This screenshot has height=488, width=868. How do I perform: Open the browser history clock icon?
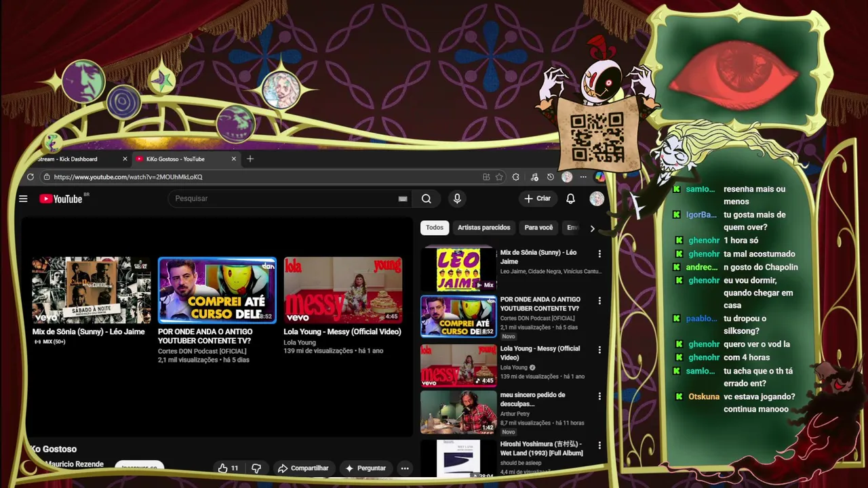click(x=551, y=177)
